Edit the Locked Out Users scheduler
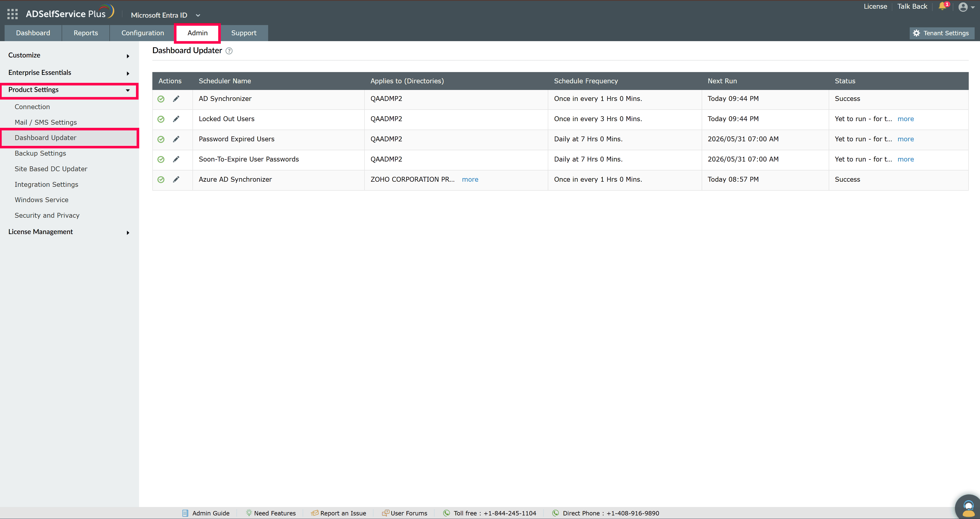980x519 pixels. point(176,119)
